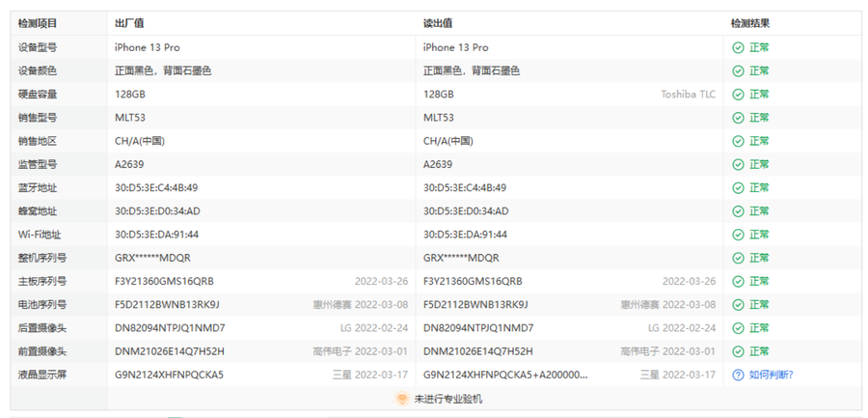This screenshot has height=418, width=868.
Task: Click factory color 正面黑色，背面石墨色
Action: 163,71
